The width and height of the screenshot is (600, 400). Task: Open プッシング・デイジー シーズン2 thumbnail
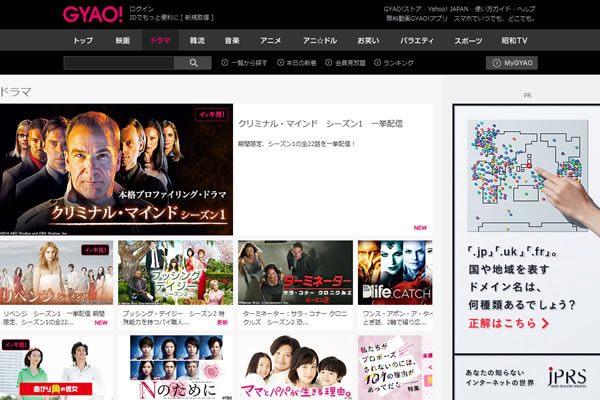(175, 273)
